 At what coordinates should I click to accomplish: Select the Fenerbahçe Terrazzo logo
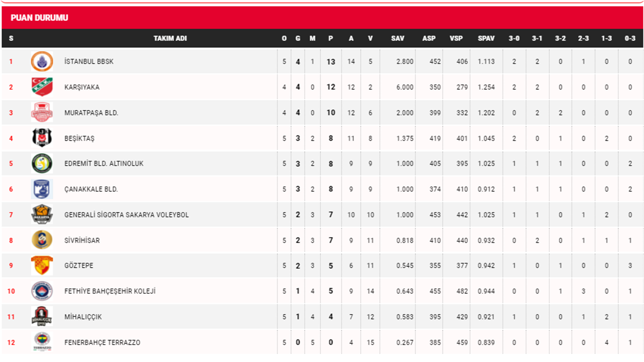(x=42, y=342)
